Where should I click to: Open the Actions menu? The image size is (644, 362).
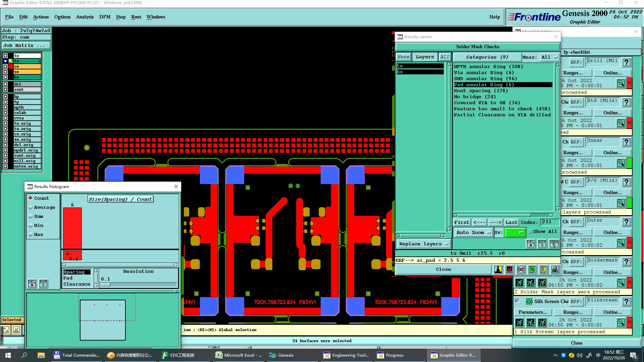coord(41,17)
